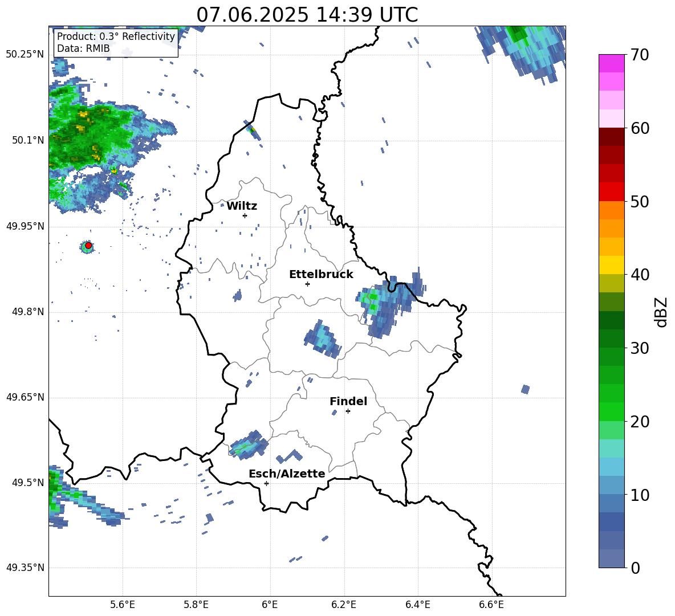Screen dimensions: 675x616
Task: Click the dBZ colorbar axis label
Action: pos(661,312)
